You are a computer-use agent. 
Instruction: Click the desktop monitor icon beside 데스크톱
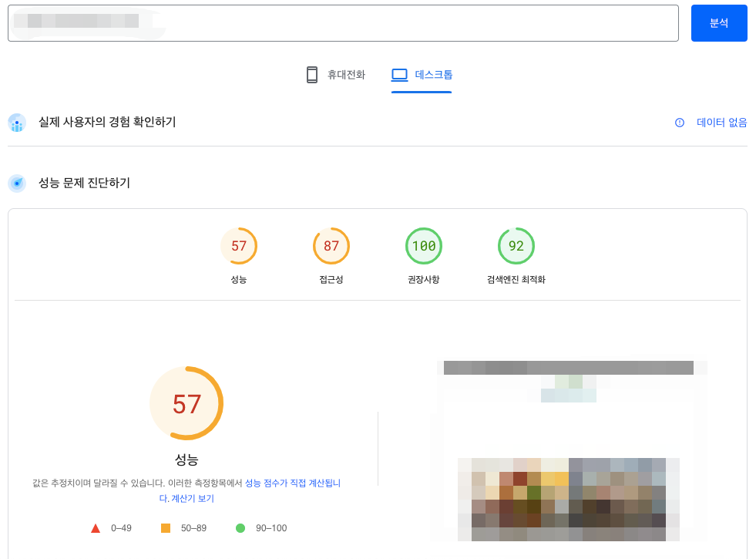coord(399,74)
